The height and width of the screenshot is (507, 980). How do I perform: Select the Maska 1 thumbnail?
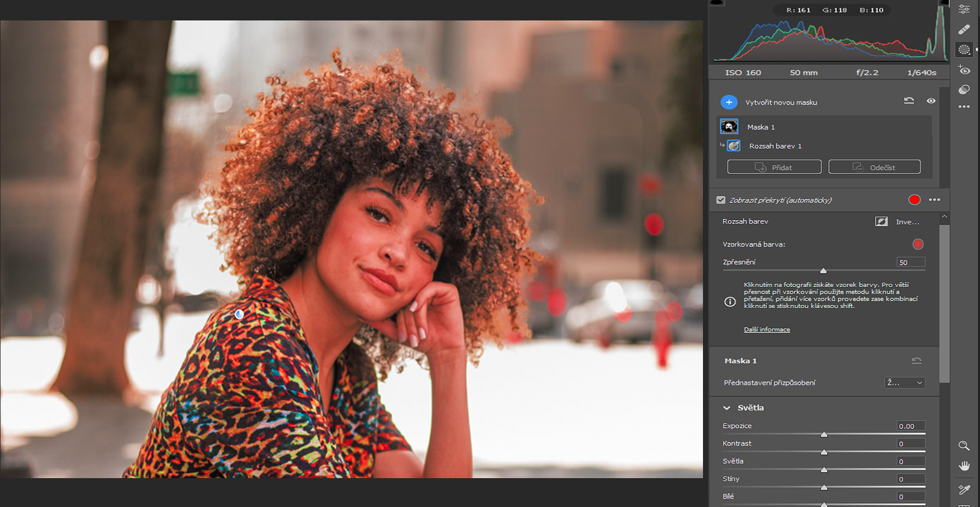(x=729, y=127)
